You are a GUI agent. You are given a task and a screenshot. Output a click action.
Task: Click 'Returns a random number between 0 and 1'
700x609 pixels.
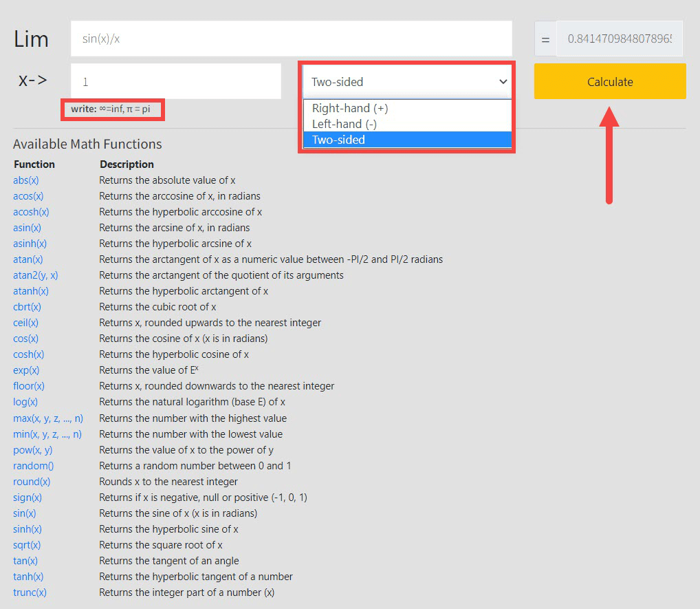tap(195, 466)
